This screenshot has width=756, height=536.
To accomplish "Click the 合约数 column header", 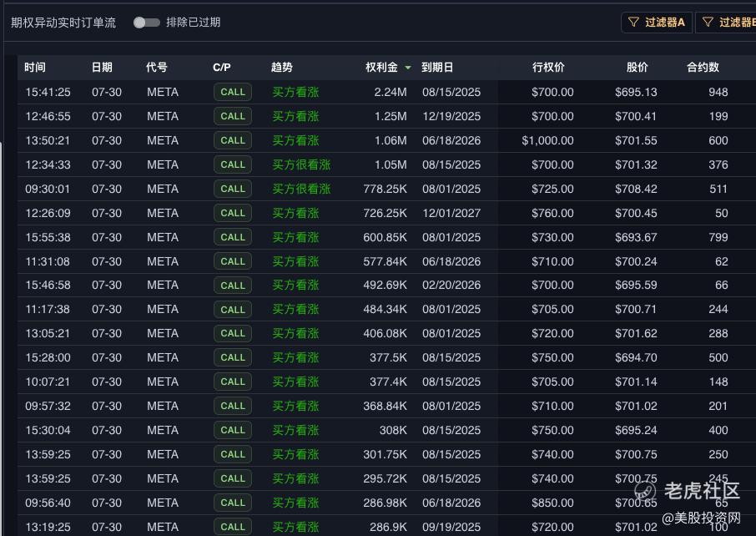I will 703,67.
